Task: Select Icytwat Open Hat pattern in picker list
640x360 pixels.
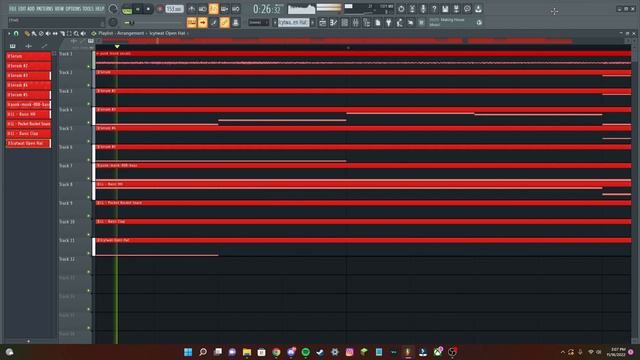Action: click(28, 143)
